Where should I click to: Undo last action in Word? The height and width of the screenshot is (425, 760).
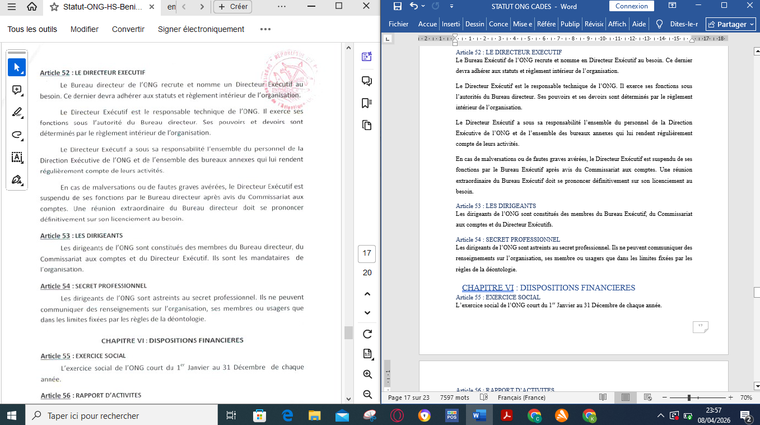point(413,6)
